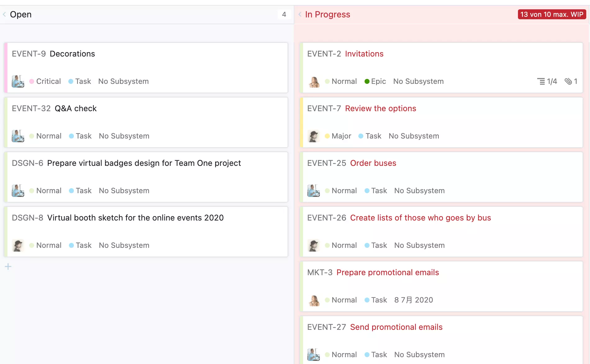The height and width of the screenshot is (364, 590).
Task: Click the due date on MKT-3 card
Action: [413, 300]
